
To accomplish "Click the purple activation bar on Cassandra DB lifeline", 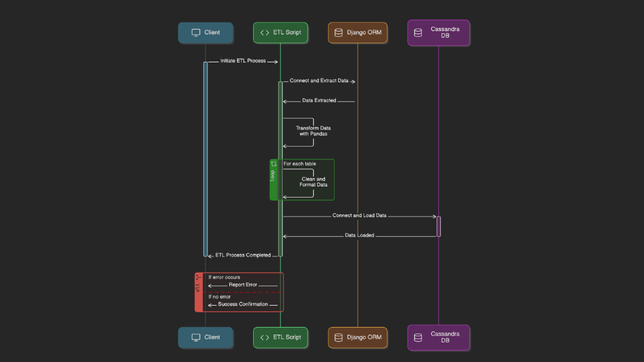I will [438, 226].
